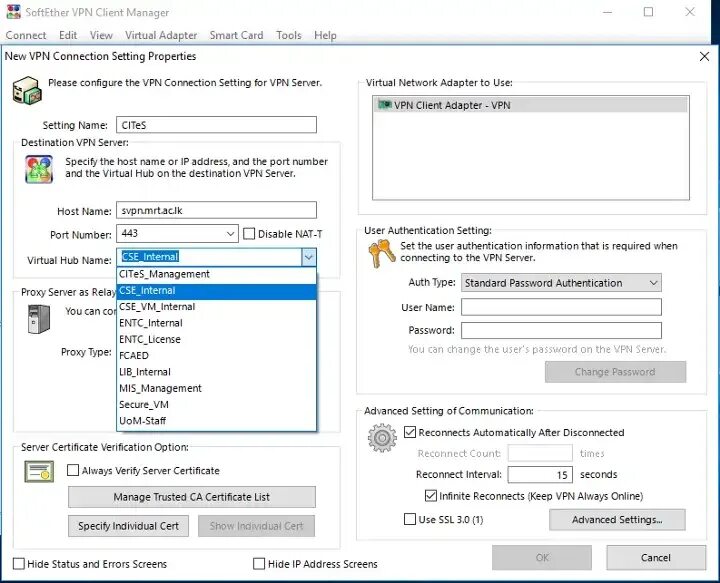The height and width of the screenshot is (583, 720).
Task: Choose FCAED from the hub list
Action: click(216, 356)
